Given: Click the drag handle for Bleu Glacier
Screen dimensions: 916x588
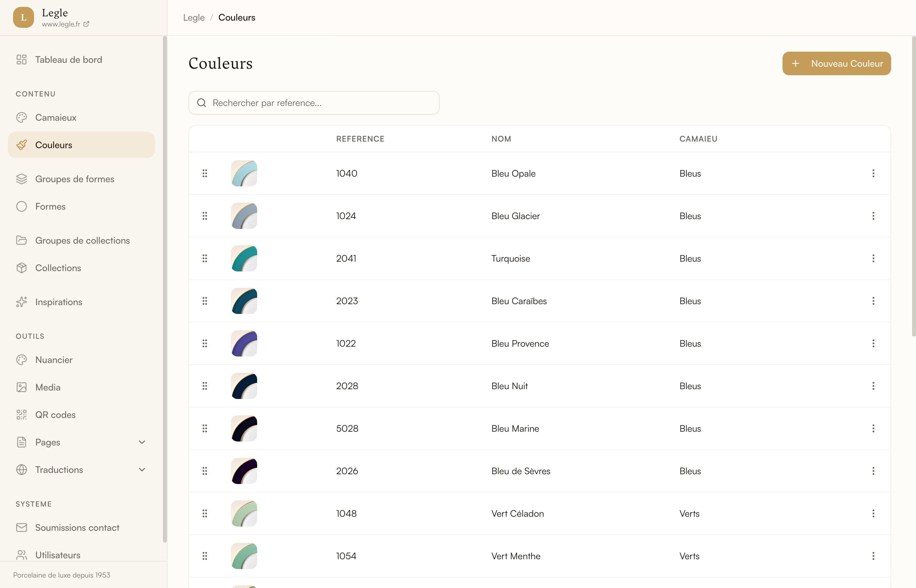Looking at the screenshot, I should [x=205, y=216].
